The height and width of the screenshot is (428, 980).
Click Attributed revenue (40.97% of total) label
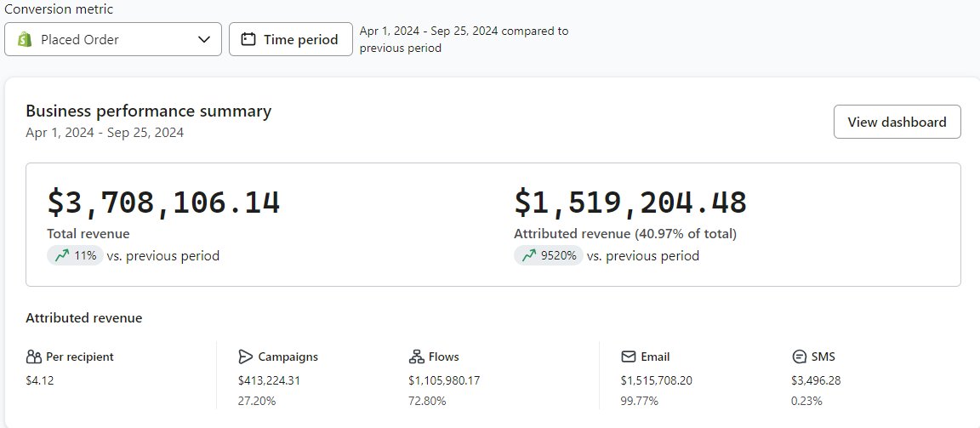pyautogui.click(x=625, y=234)
